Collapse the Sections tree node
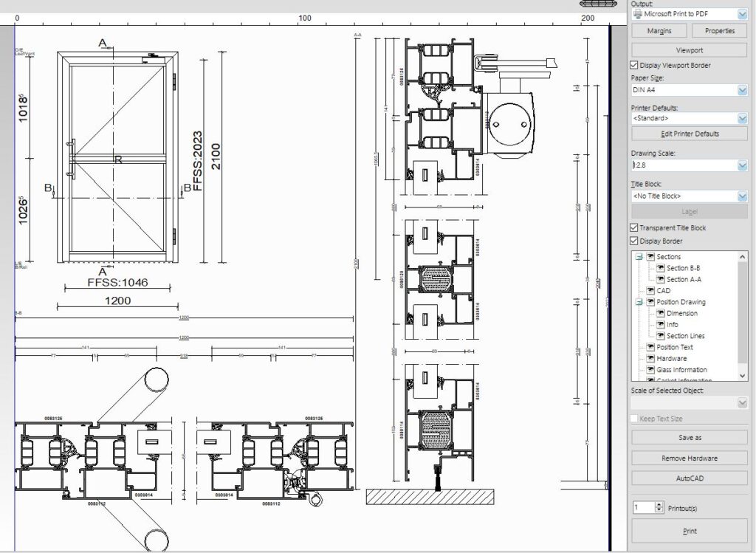The height and width of the screenshot is (553, 756). click(x=639, y=257)
